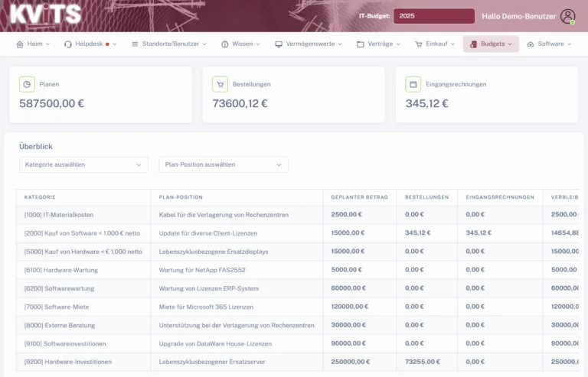Click the user profile avatar icon
The width and height of the screenshot is (588, 377).
(x=567, y=16)
